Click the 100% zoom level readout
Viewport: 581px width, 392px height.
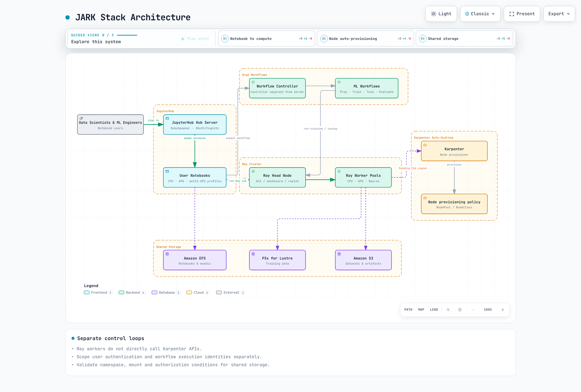click(488, 310)
